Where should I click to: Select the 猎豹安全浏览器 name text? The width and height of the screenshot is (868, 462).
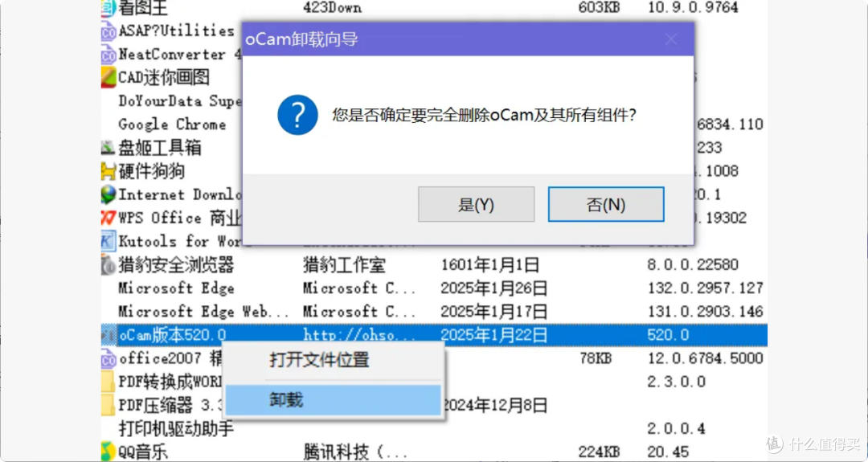176,265
